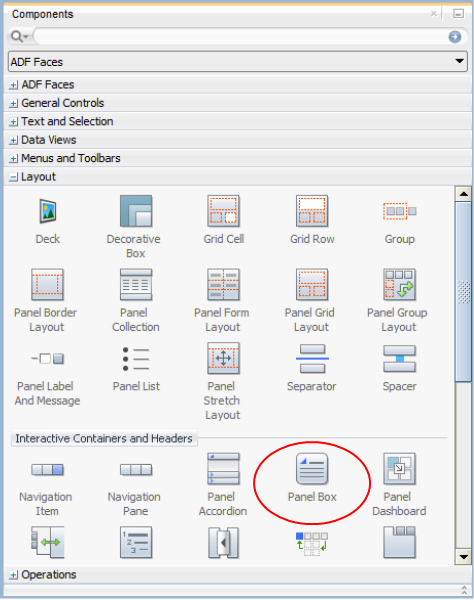The height and width of the screenshot is (600, 474).
Task: Select the Separator component
Action: (312, 368)
